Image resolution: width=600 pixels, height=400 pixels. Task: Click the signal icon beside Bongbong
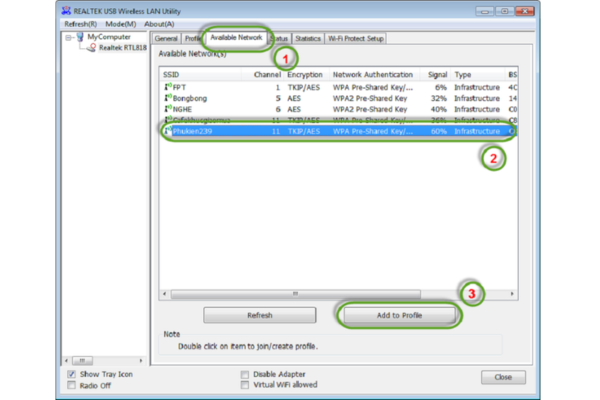tap(168, 98)
